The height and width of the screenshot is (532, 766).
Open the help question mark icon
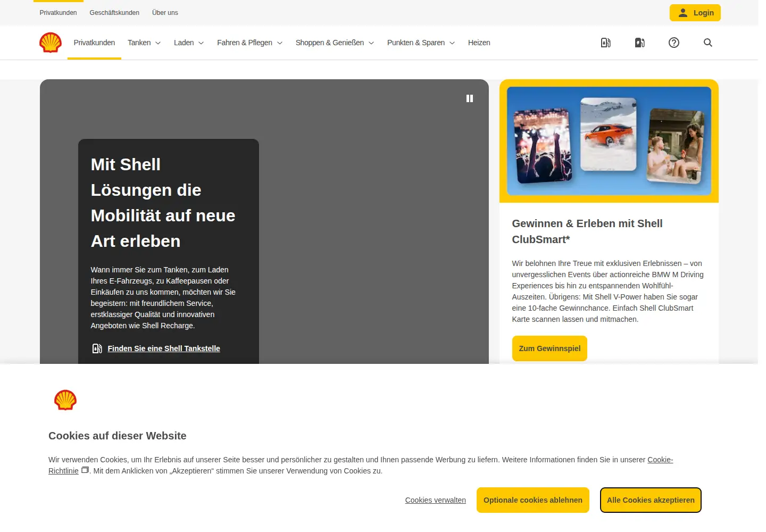pos(674,43)
